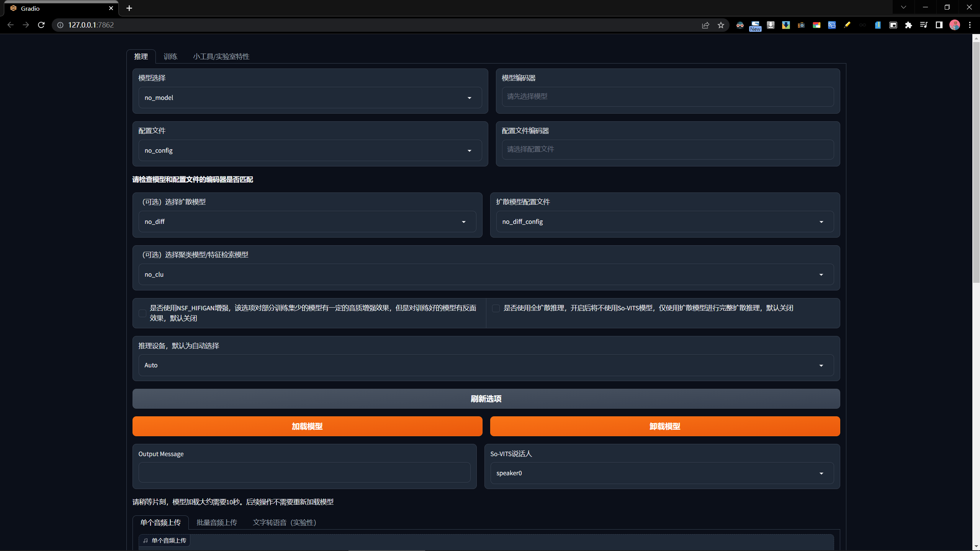Click the browser reload icon
980x551 pixels.
point(41,25)
